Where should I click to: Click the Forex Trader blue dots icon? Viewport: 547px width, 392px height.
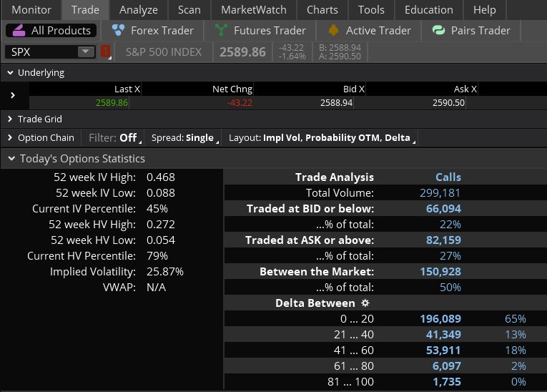point(118,30)
